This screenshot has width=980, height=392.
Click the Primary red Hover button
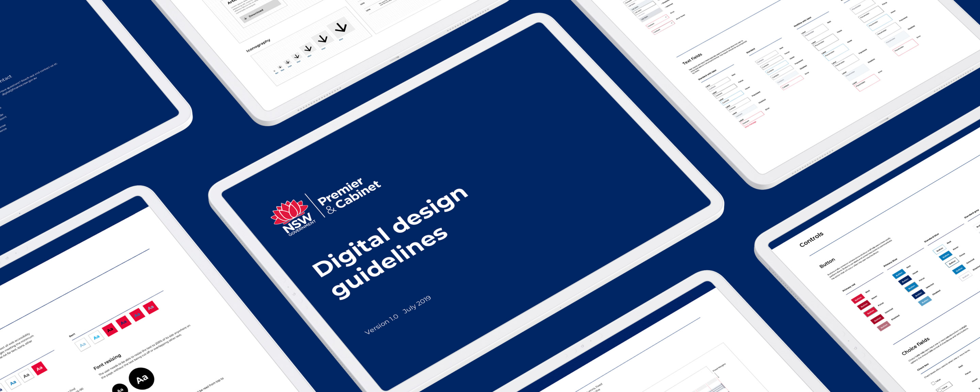coord(864,305)
